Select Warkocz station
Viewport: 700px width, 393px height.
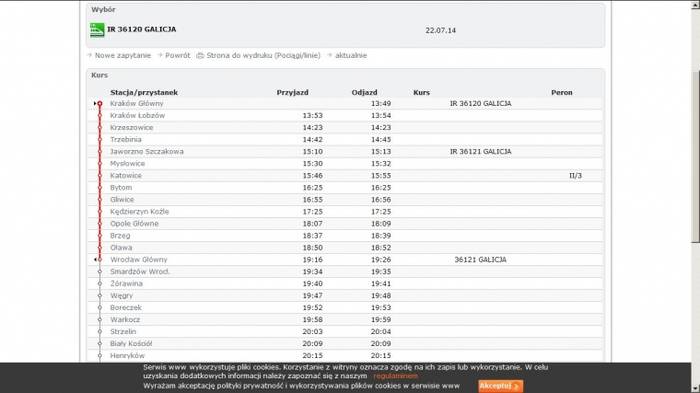click(x=125, y=320)
